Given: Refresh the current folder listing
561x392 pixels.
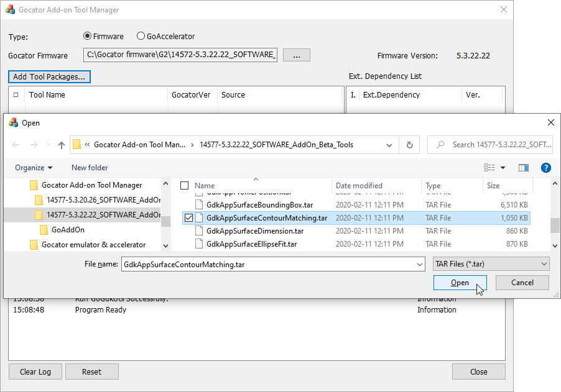Looking at the screenshot, I should pyautogui.click(x=410, y=145).
